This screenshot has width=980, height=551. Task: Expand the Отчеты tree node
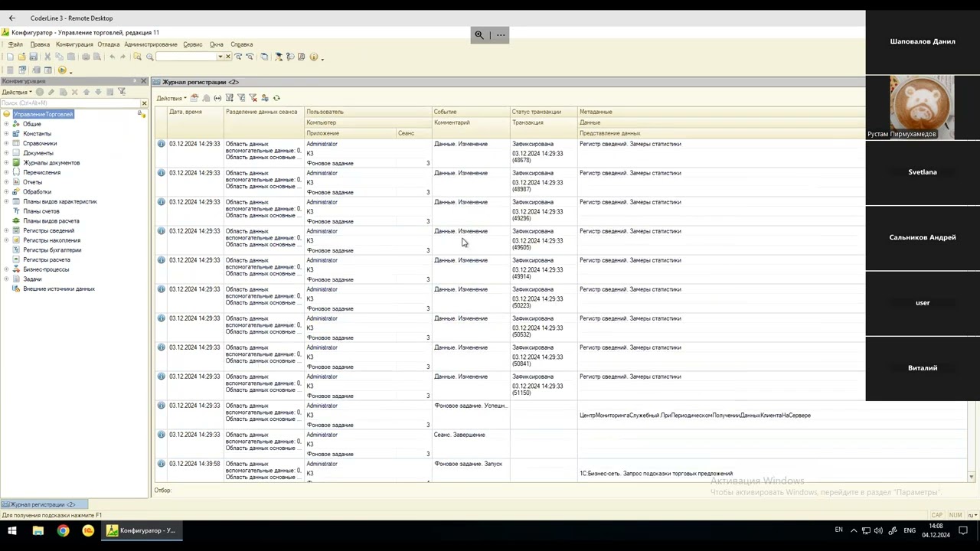point(6,182)
